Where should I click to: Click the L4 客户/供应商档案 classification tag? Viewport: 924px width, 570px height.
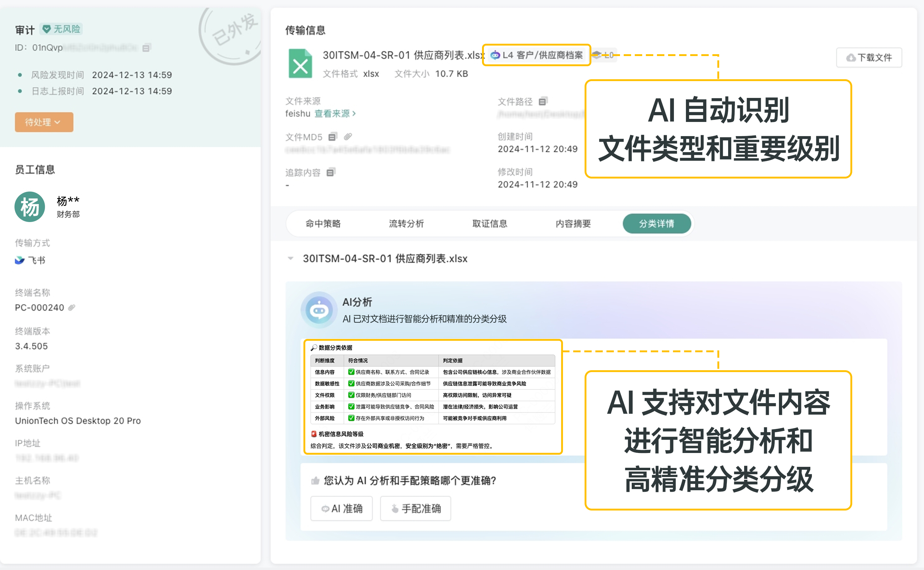click(x=537, y=55)
